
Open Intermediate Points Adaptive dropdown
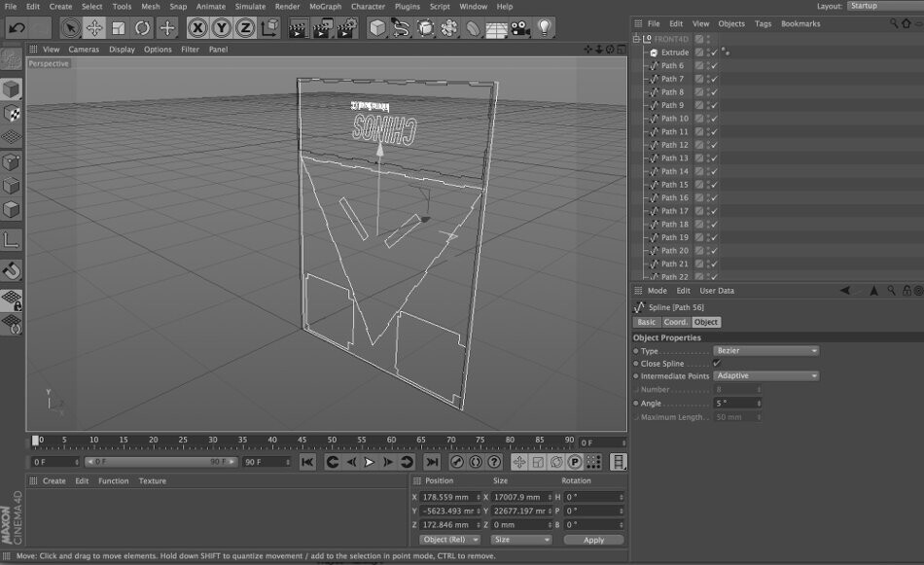(x=766, y=376)
